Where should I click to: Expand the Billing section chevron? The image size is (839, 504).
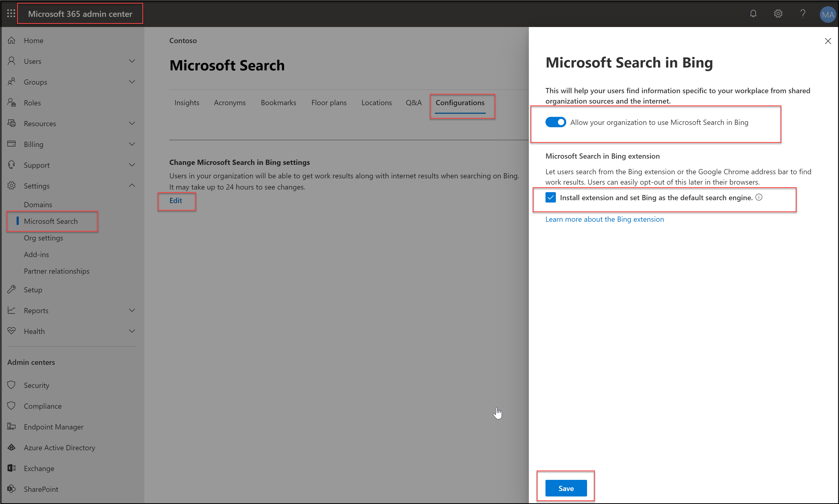132,144
